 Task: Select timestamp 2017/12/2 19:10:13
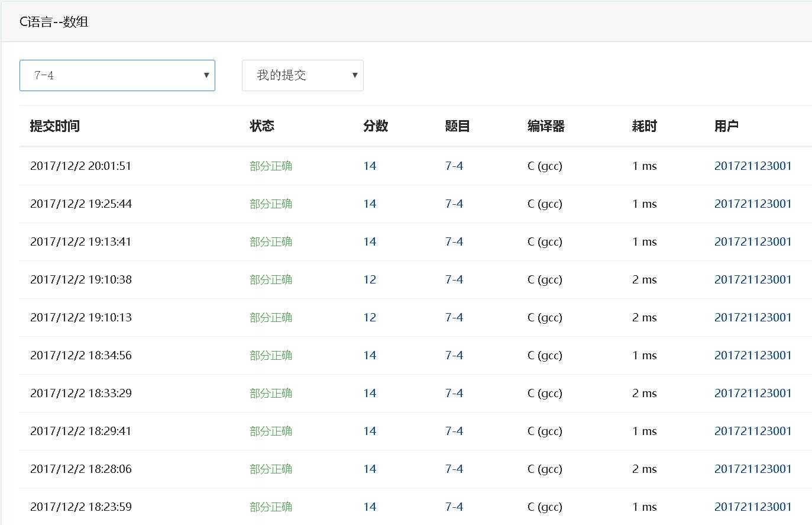[81, 317]
